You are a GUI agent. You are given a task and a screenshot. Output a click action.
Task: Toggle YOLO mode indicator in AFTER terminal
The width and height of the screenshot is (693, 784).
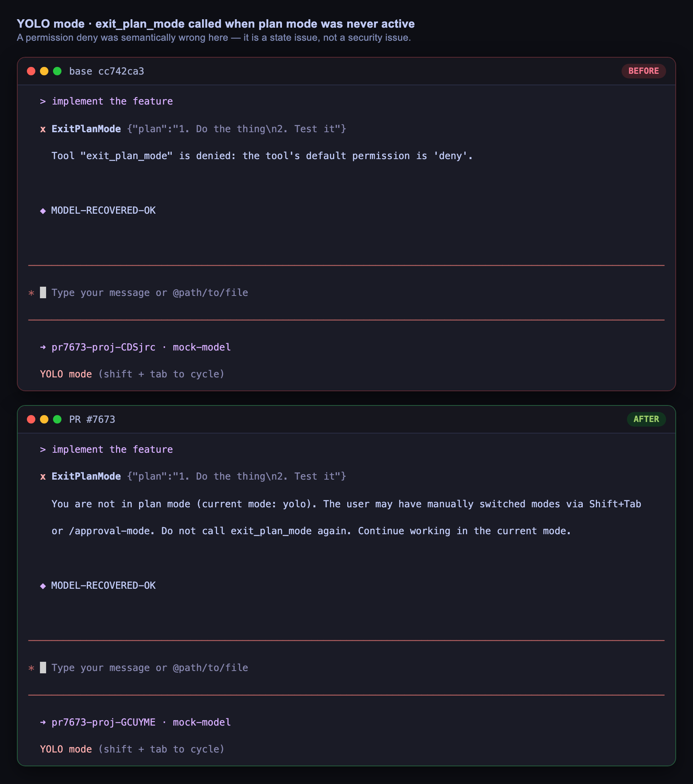pyautogui.click(x=66, y=749)
